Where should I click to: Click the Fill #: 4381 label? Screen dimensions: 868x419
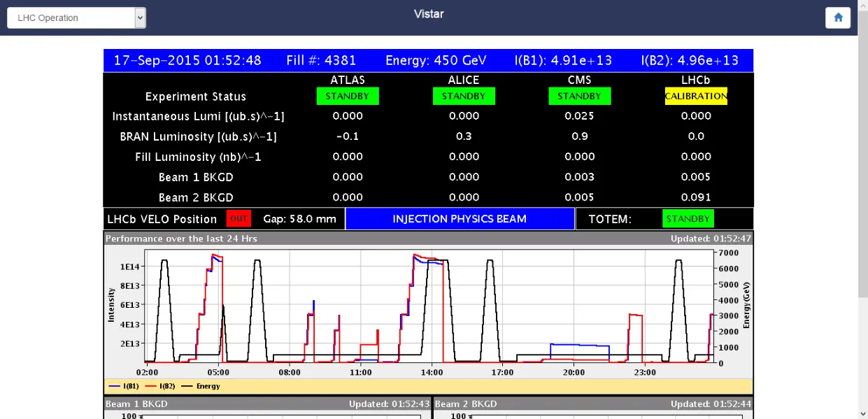pyautogui.click(x=321, y=60)
